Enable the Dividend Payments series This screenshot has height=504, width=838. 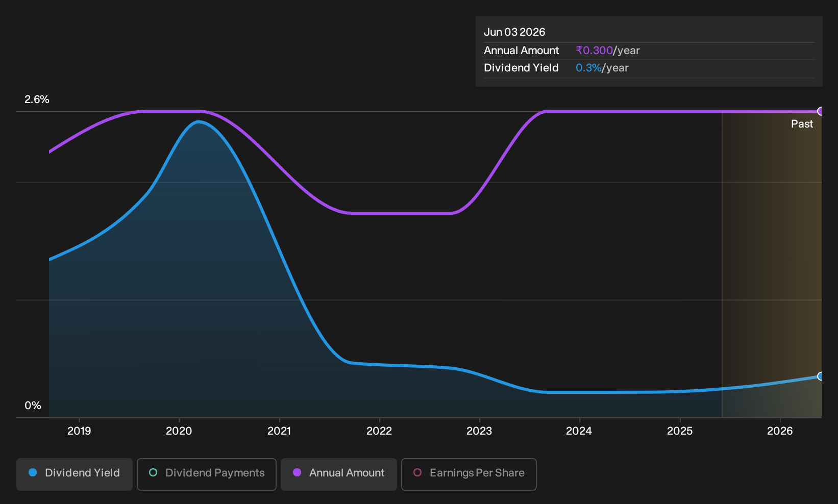click(207, 474)
